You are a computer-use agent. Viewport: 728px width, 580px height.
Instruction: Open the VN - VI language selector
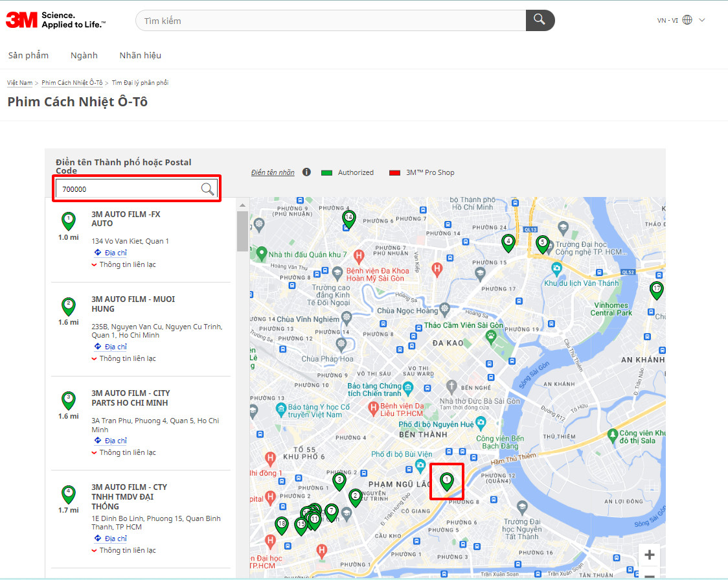tap(681, 20)
